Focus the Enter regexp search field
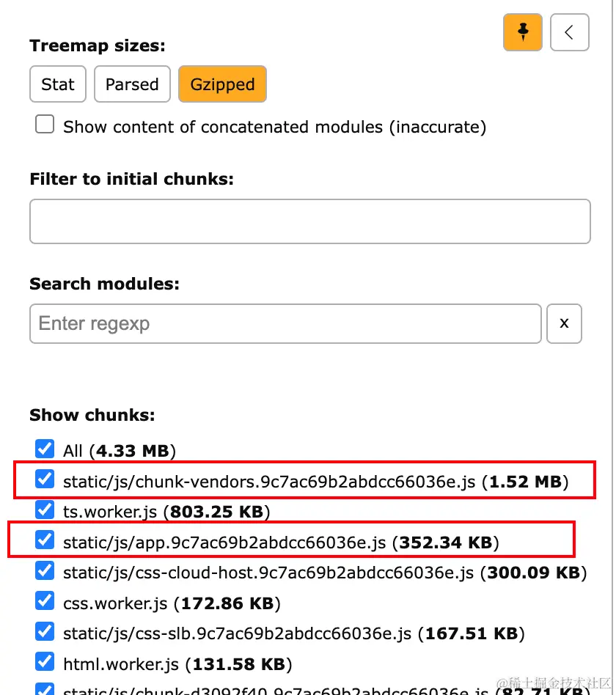This screenshot has height=695, width=616. point(285,323)
